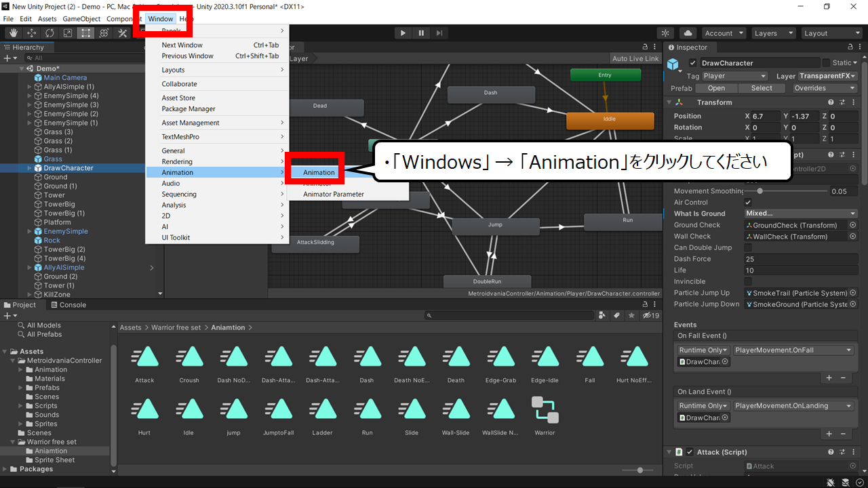This screenshot has height=488, width=868.
Task: Collapse MetroidvaniaController folder
Action: coord(12,361)
